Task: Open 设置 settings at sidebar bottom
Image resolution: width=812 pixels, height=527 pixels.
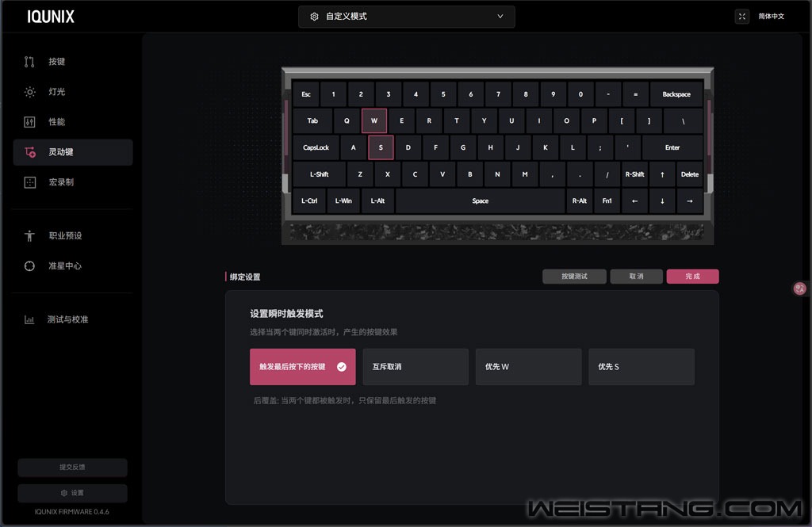Action: pyautogui.click(x=72, y=493)
